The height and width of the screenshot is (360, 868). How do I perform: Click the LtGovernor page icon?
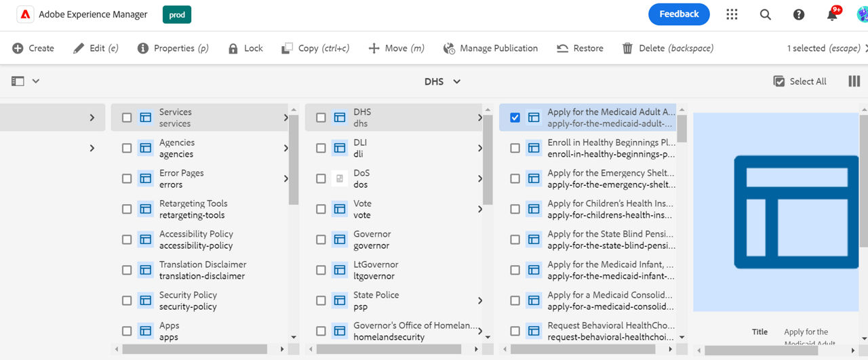(x=339, y=270)
